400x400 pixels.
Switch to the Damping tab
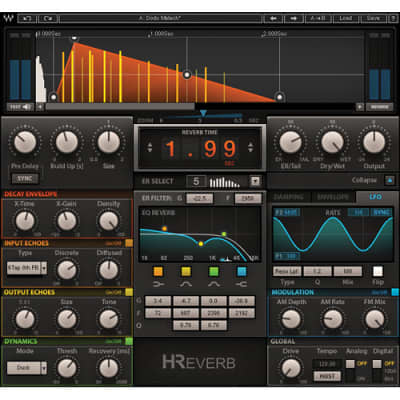tap(289, 197)
